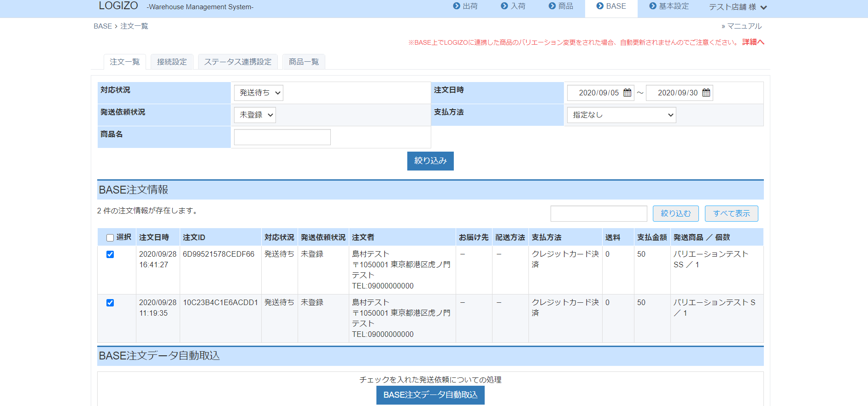868x406 pixels.
Task: Expand the テスト店舗 様 account dropdown
Action: [x=738, y=7]
